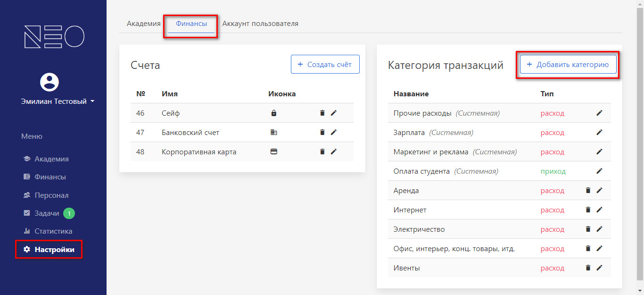The image size is (644, 295).
Task: Click the bar chart icon beside Статистика
Action: point(27,231)
